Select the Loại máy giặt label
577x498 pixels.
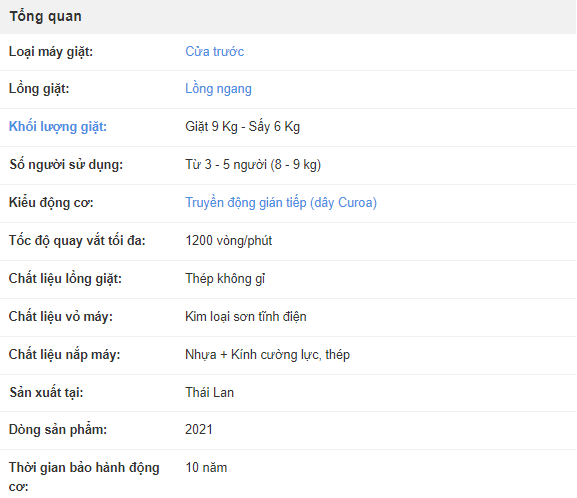tap(51, 52)
